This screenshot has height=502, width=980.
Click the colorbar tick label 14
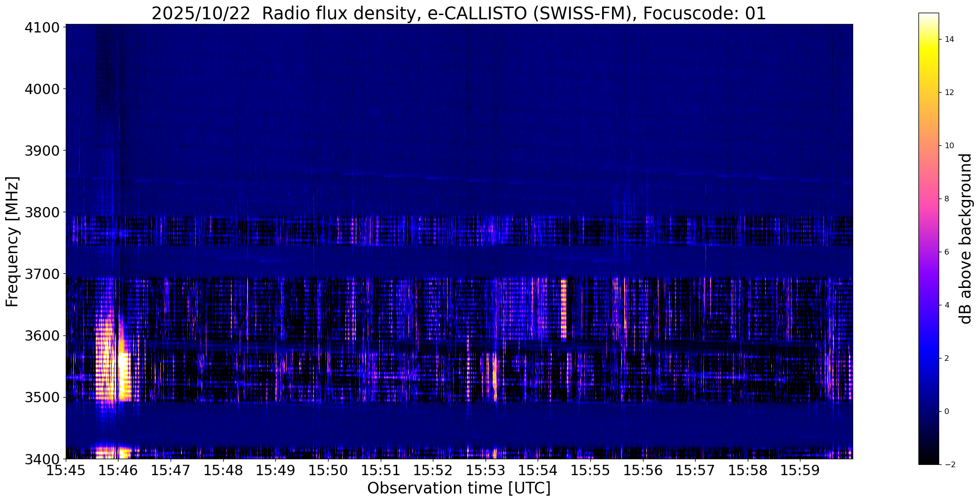pyautogui.click(x=949, y=40)
